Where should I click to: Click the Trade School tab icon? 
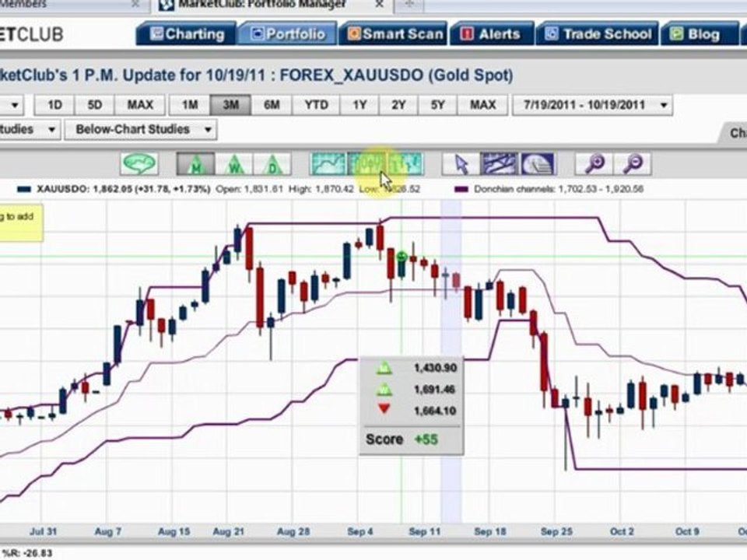click(551, 33)
